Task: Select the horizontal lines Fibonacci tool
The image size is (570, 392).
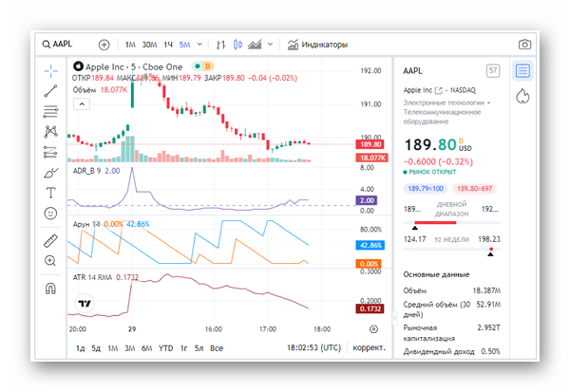Action: pyautogui.click(x=51, y=112)
